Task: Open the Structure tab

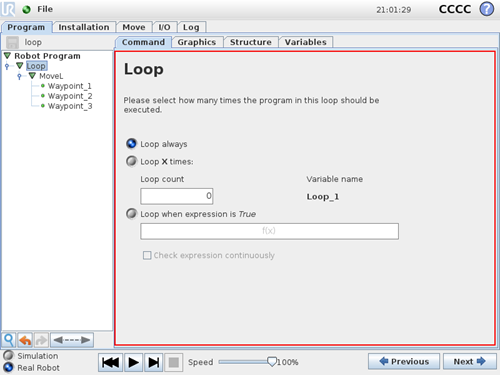Action: tap(251, 42)
